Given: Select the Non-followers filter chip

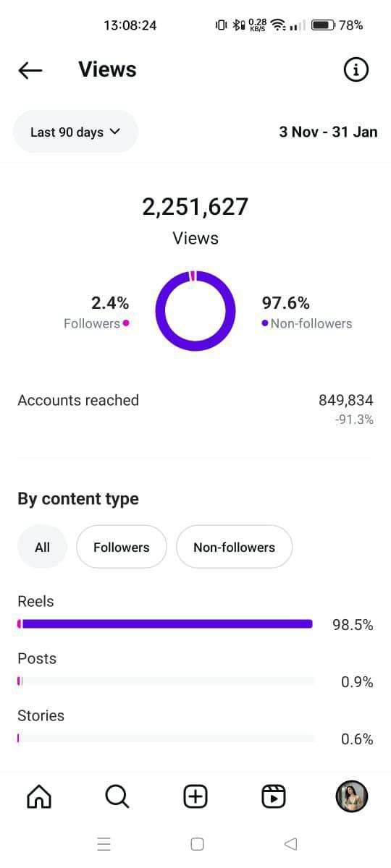Looking at the screenshot, I should click(x=234, y=547).
